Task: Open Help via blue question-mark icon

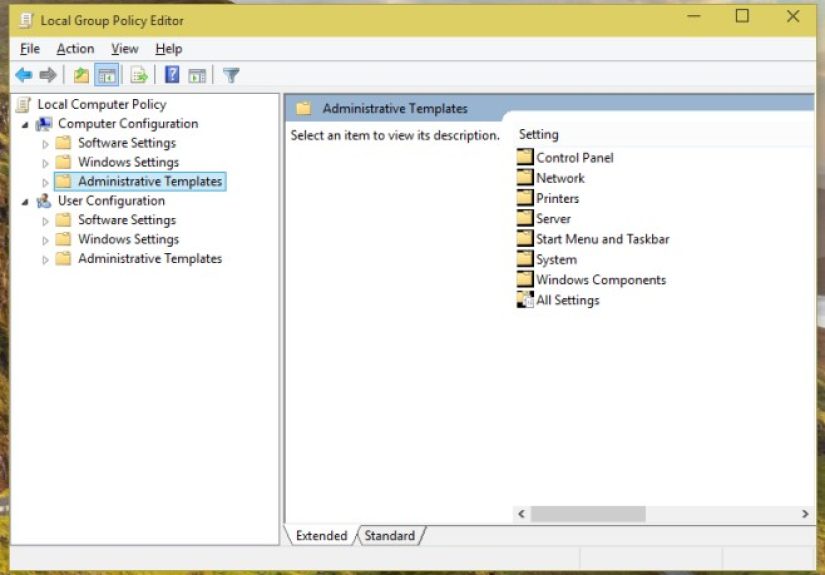Action: pyautogui.click(x=172, y=75)
